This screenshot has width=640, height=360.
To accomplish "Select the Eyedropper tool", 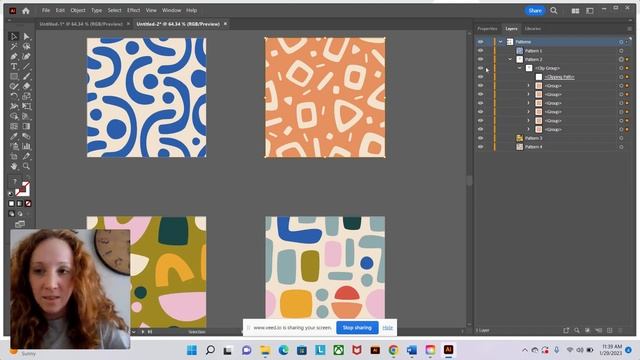I will click(x=14, y=136).
